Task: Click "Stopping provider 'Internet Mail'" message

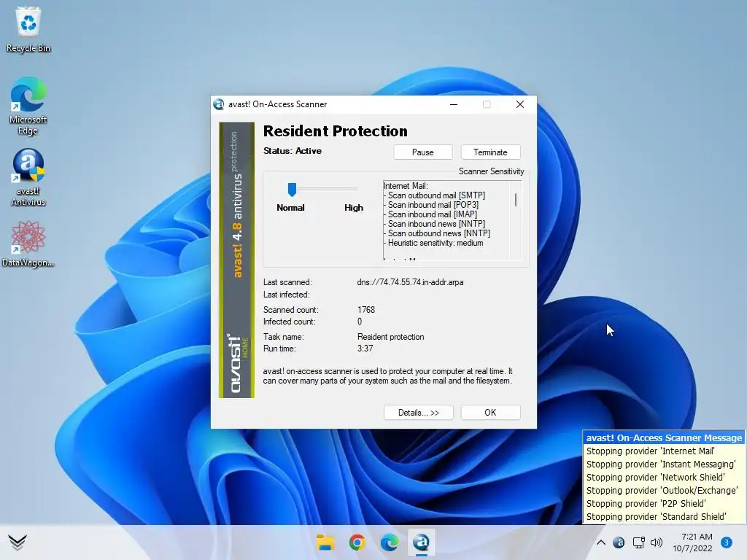Action: click(650, 451)
